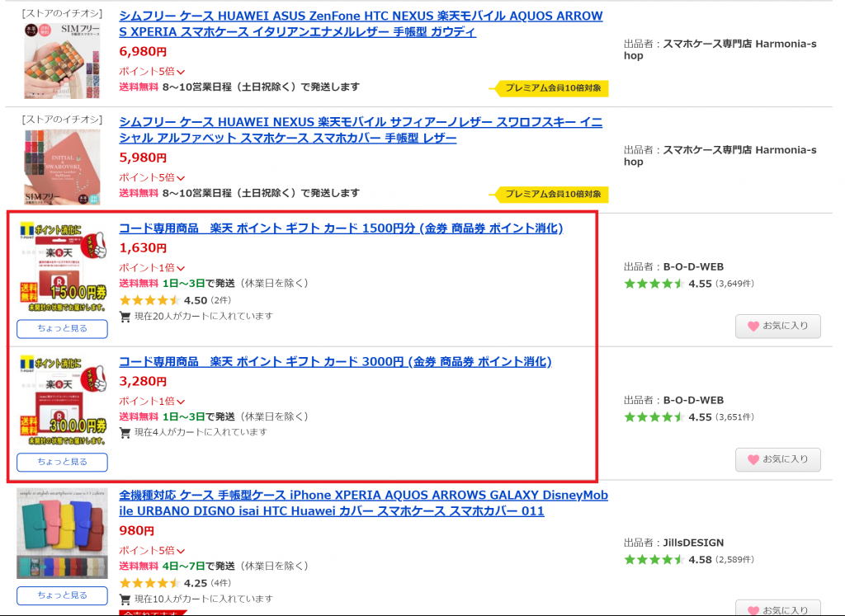Open the Italian enamel leather Gaudi case listing
Screen dimensions: 845x616
coord(361,24)
